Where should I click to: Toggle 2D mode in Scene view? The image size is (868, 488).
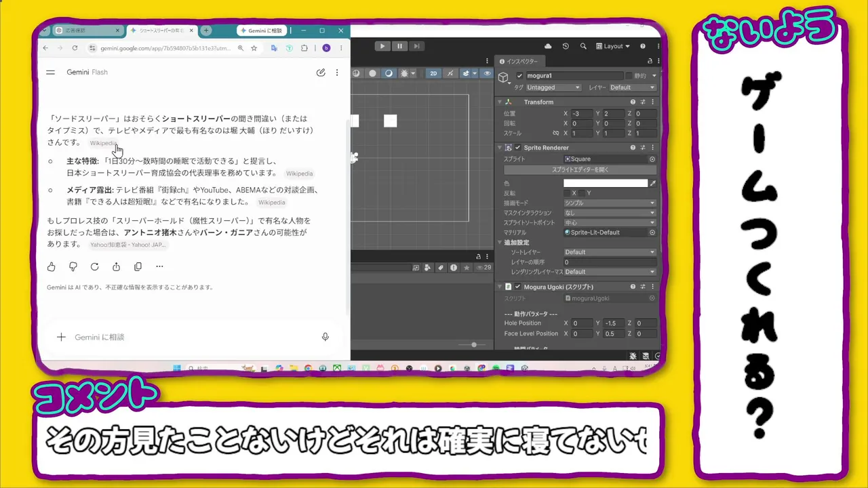click(433, 73)
